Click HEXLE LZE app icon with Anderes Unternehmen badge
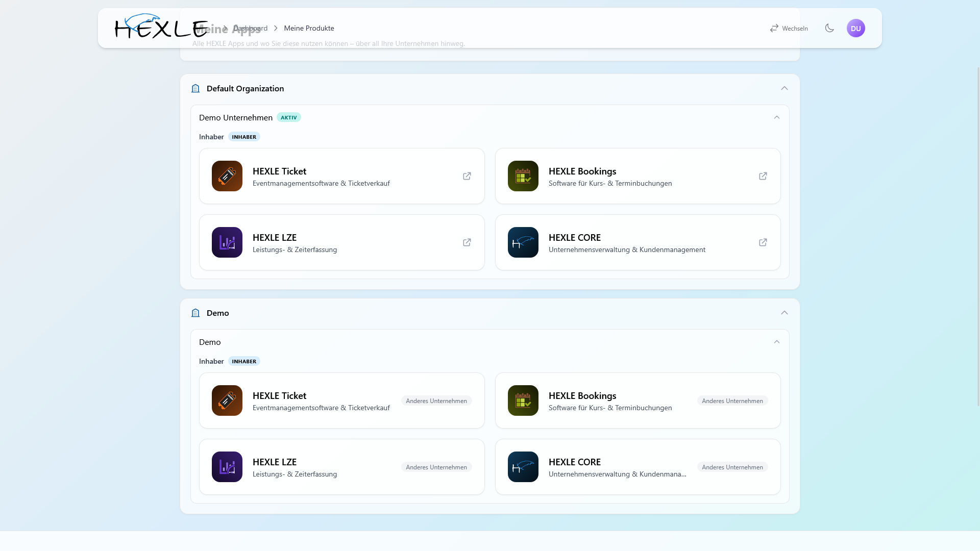The width and height of the screenshot is (980, 551). (x=227, y=467)
